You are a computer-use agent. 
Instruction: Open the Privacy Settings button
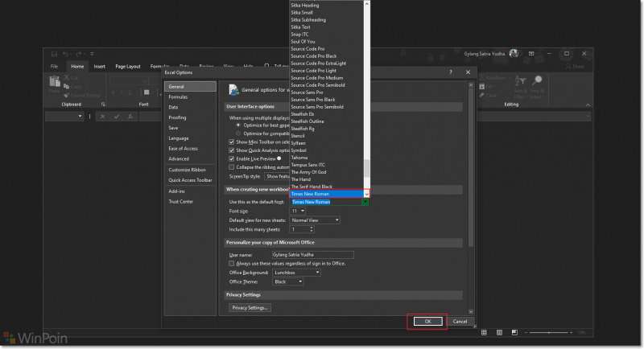[250, 307]
